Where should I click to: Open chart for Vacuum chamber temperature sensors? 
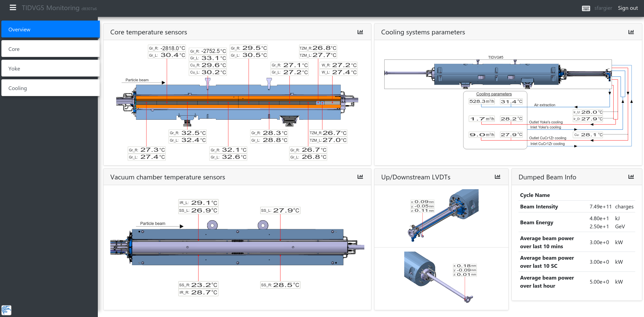pos(360,176)
